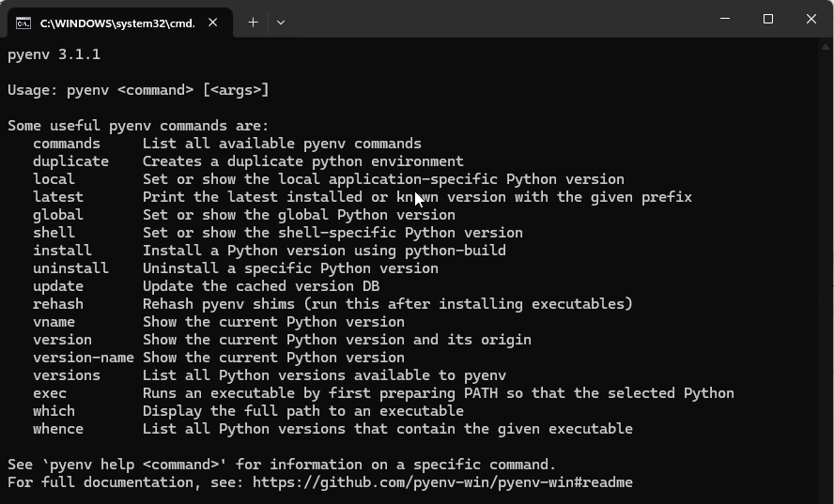The width and height of the screenshot is (834, 504).
Task: Click the 'pyenv 3.1.1' version text
Action: coord(54,54)
